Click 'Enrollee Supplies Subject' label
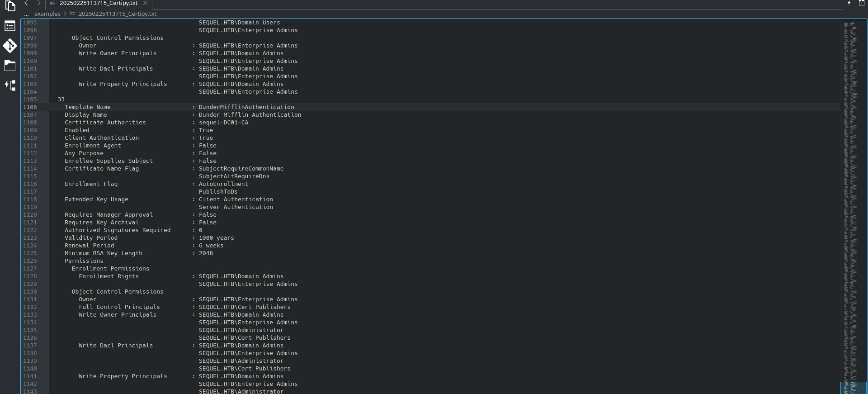Screen dimensions: 868x394 coord(109,161)
